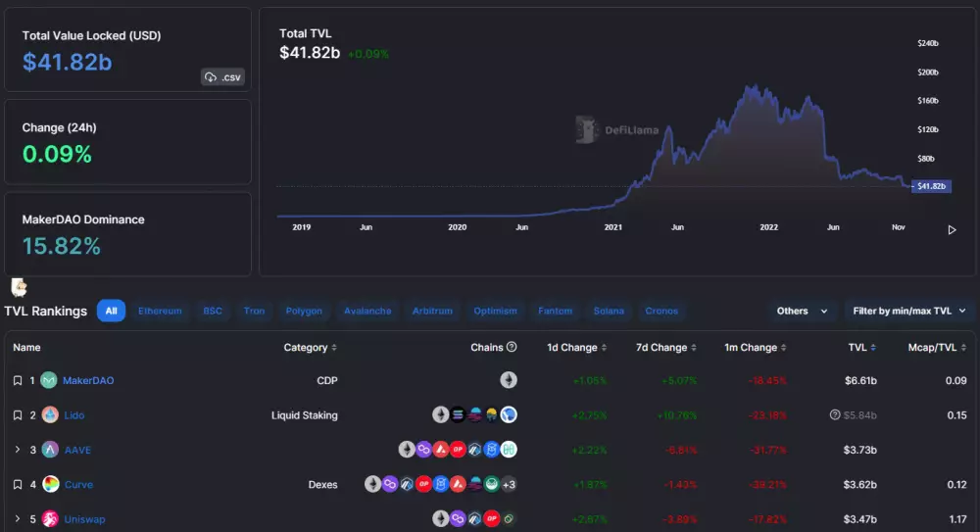Click the AAVE logo icon
Viewport: 980px width, 532px height.
coord(49,450)
